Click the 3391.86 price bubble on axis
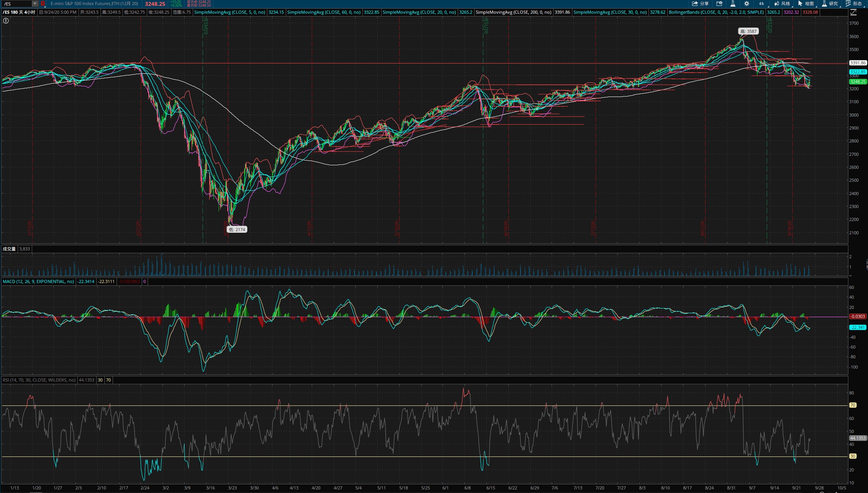868x493 pixels. coord(858,63)
